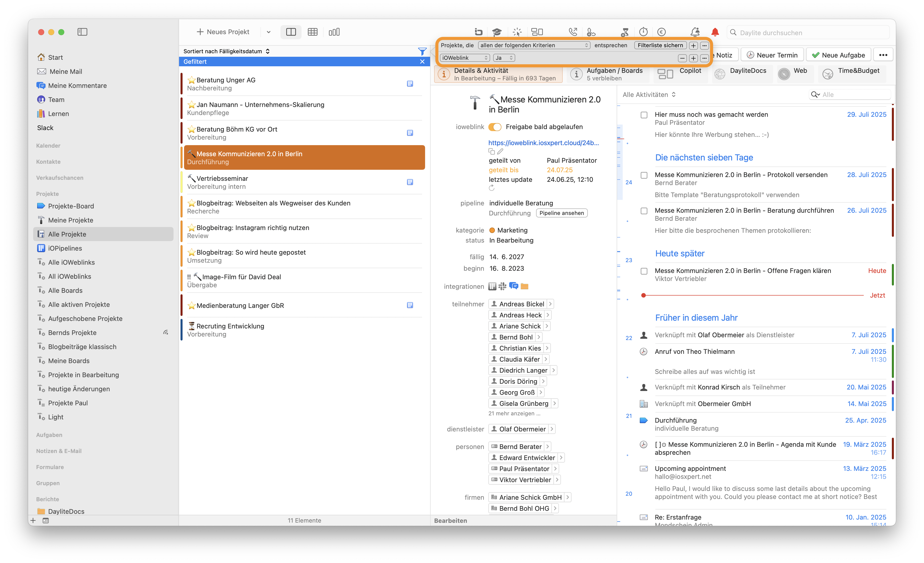Image resolution: width=924 pixels, height=563 pixels.
Task: Click the plus icon at sidebar bottom
Action: [33, 520]
